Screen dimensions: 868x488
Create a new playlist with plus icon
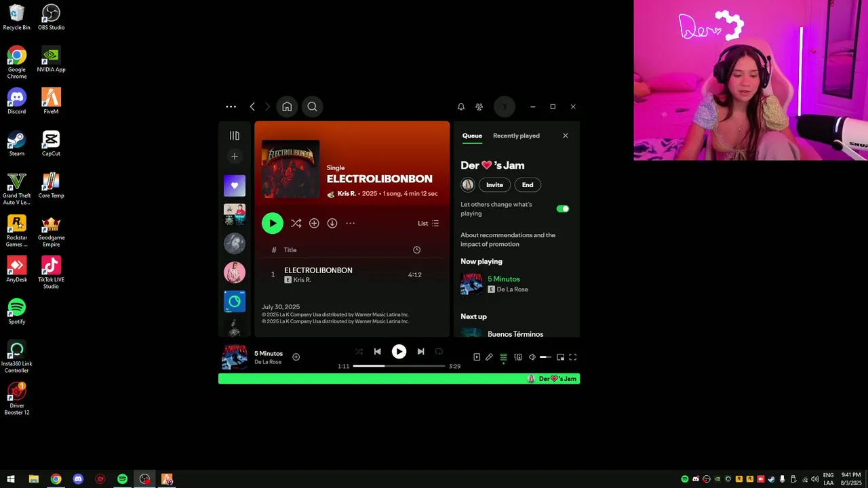(235, 157)
